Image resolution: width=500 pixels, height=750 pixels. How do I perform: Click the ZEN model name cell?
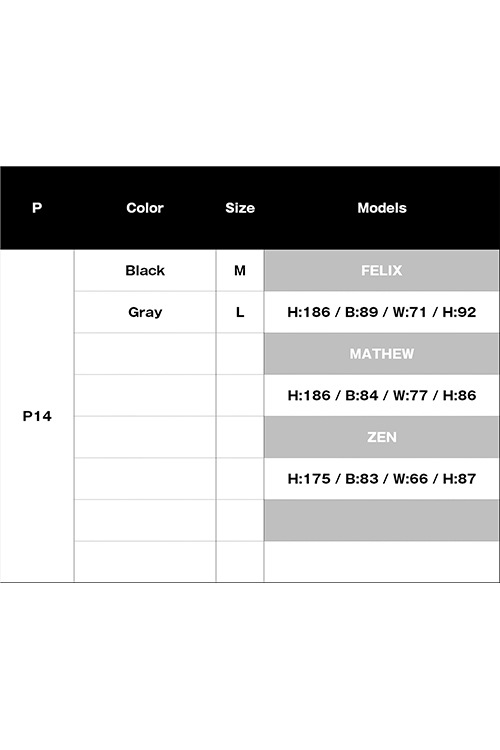pos(381,437)
